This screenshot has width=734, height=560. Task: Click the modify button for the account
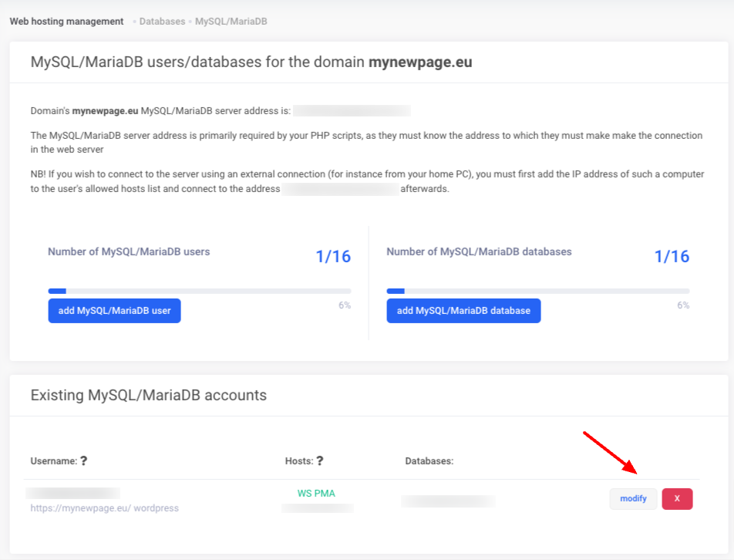[x=633, y=499]
